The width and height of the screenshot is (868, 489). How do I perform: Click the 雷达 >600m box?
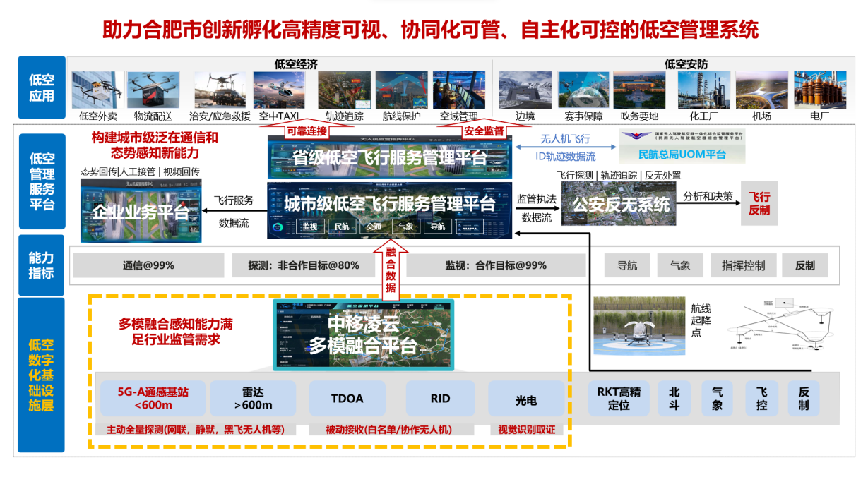(x=253, y=399)
